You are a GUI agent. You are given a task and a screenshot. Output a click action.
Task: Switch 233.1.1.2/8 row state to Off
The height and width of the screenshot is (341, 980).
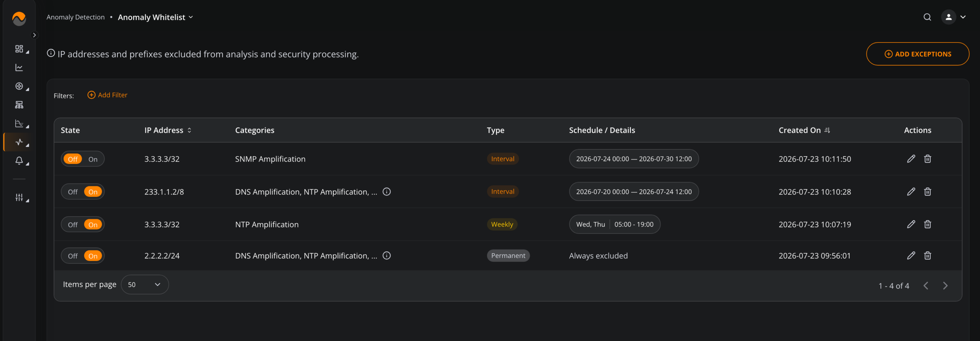coord(73,192)
